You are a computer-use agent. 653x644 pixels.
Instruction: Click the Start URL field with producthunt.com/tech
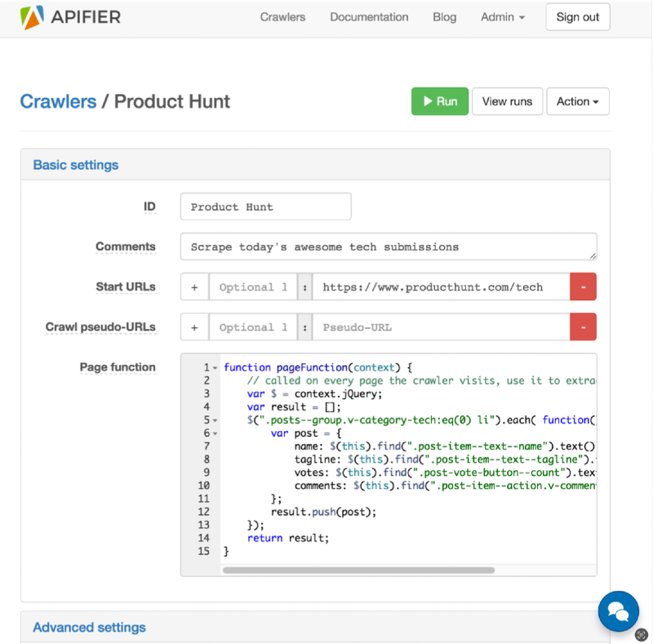[x=441, y=287]
